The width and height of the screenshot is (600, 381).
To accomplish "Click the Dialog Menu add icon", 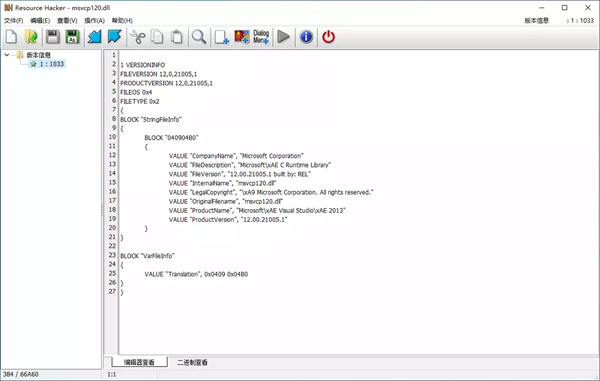I will pyautogui.click(x=261, y=37).
